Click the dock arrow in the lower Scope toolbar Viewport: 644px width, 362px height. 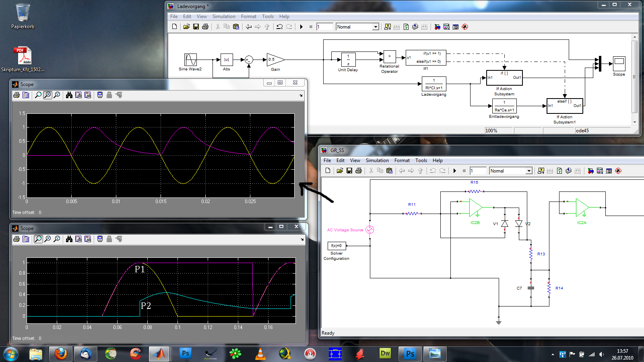[x=302, y=240]
